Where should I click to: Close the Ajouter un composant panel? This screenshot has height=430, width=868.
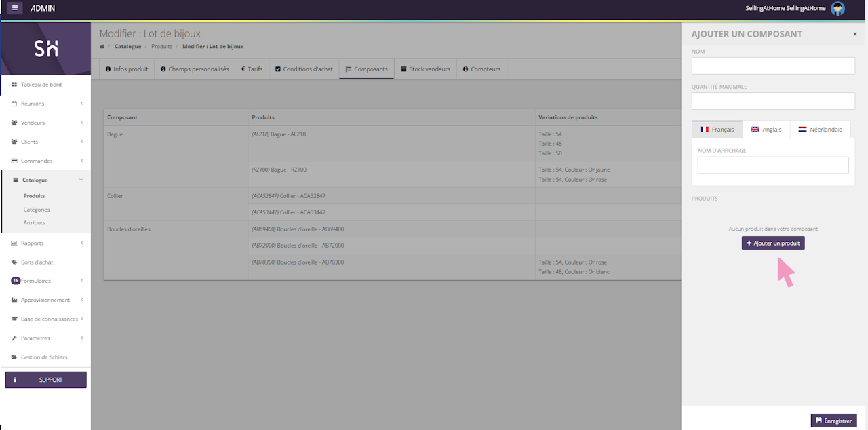click(x=854, y=34)
